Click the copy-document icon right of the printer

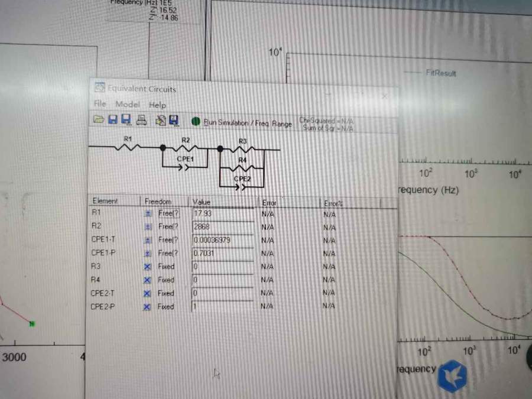click(x=160, y=121)
